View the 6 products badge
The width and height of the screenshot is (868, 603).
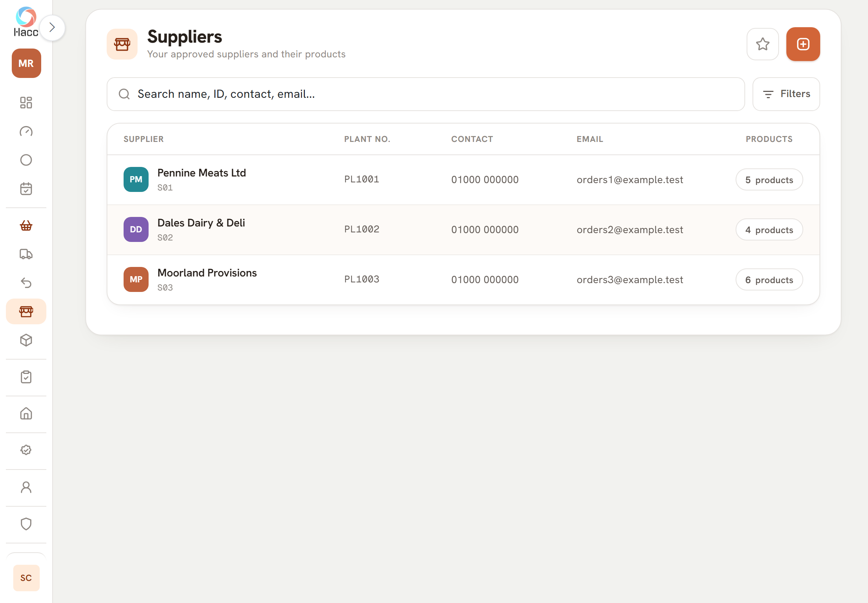(769, 279)
